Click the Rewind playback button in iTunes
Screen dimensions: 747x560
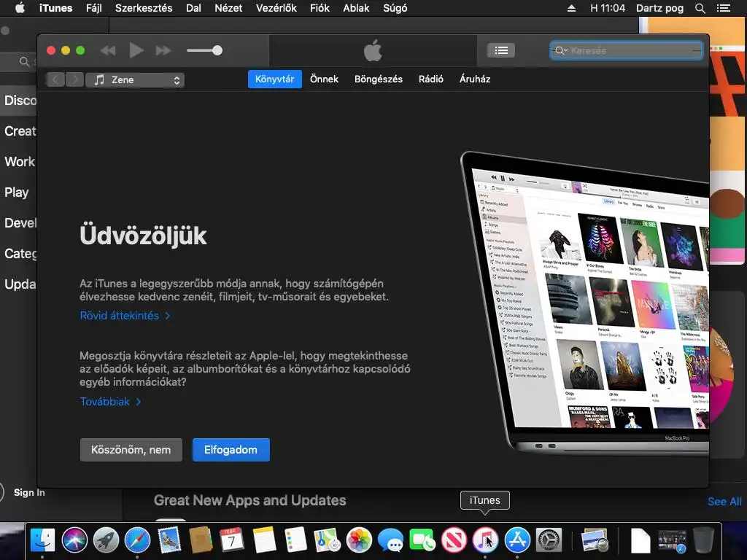[x=108, y=50]
